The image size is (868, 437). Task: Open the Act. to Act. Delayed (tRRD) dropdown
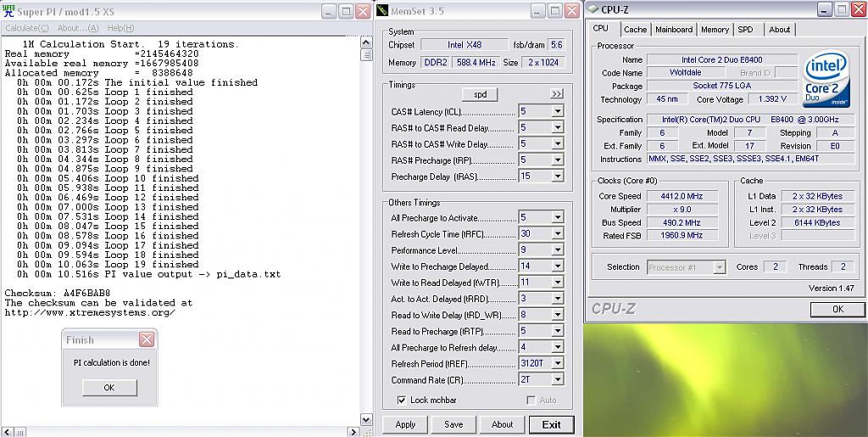[x=558, y=299]
